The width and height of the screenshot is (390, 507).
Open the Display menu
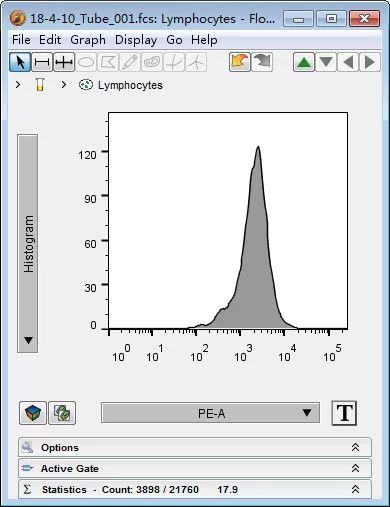tap(136, 40)
